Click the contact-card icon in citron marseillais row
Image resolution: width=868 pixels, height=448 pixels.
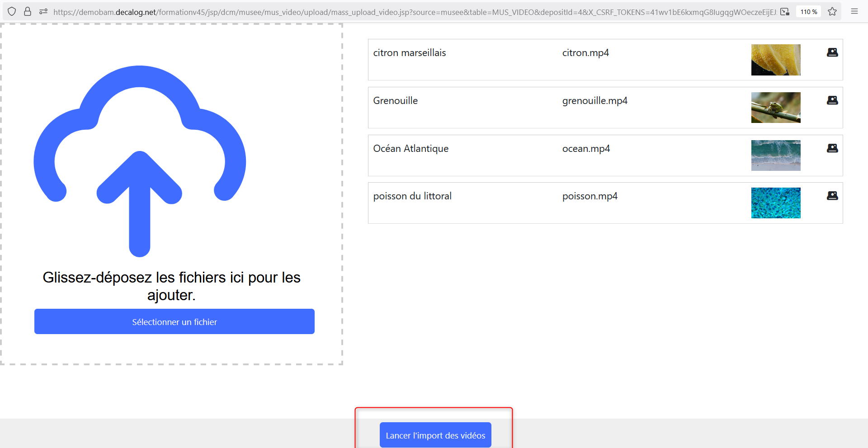832,52
